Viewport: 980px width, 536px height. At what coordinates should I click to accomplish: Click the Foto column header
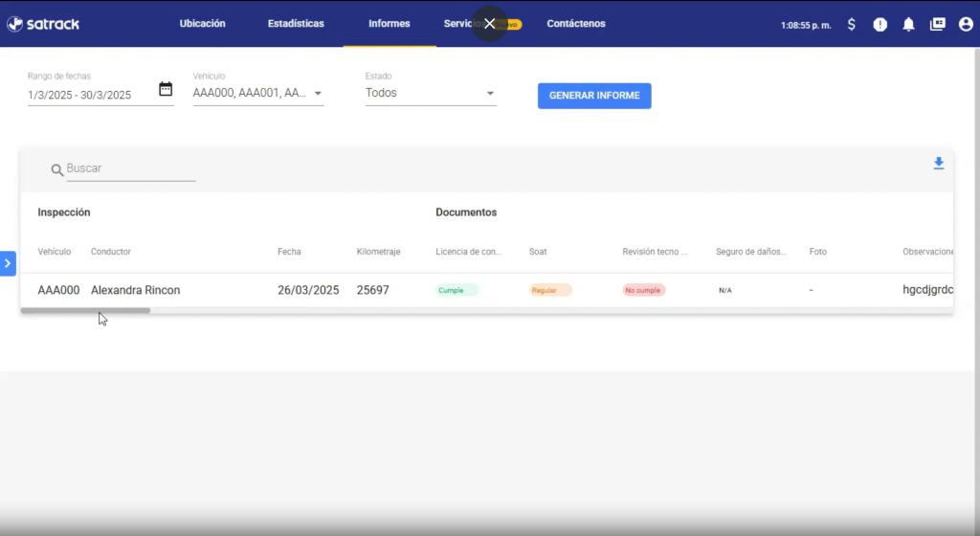click(x=817, y=252)
